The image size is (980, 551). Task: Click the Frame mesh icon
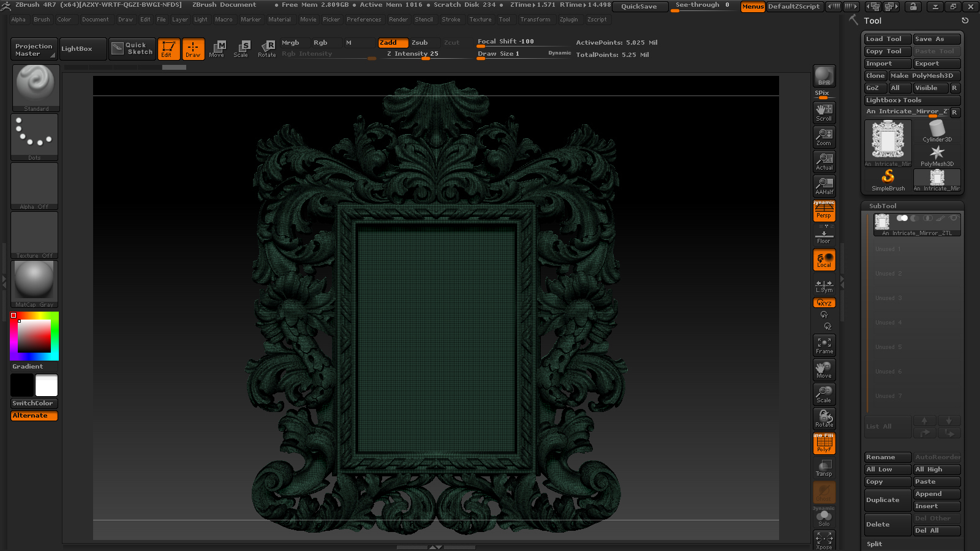(824, 345)
